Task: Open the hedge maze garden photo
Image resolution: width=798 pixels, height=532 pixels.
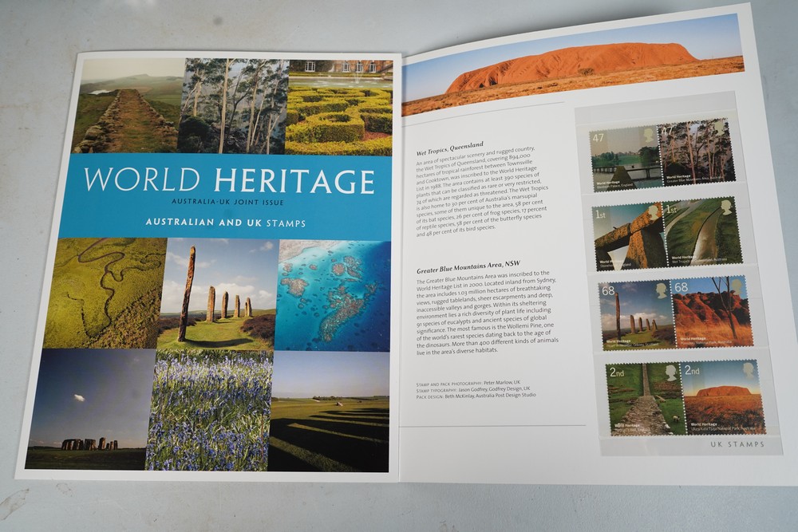Action: [339, 107]
